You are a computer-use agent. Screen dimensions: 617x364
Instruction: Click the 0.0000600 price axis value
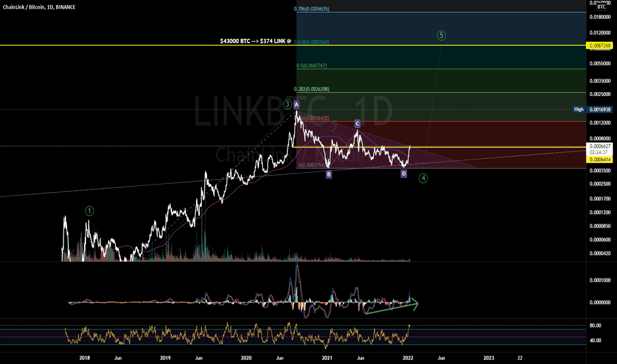point(600,240)
